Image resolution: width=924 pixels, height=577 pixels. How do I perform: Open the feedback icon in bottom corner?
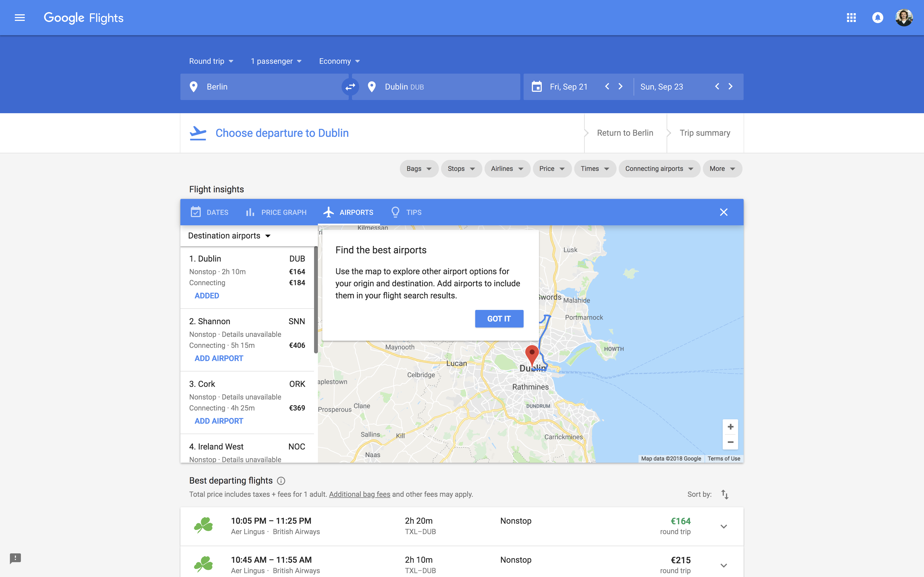(15, 558)
